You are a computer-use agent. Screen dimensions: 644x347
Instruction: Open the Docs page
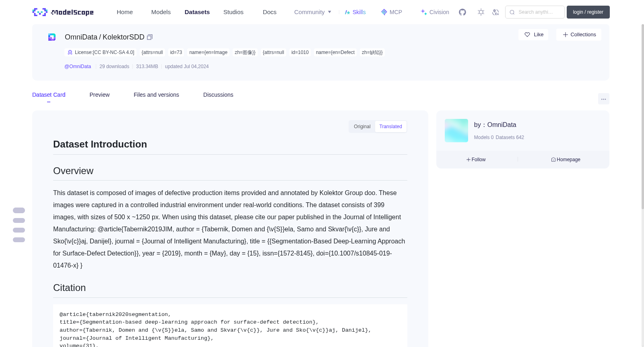pyautogui.click(x=270, y=12)
